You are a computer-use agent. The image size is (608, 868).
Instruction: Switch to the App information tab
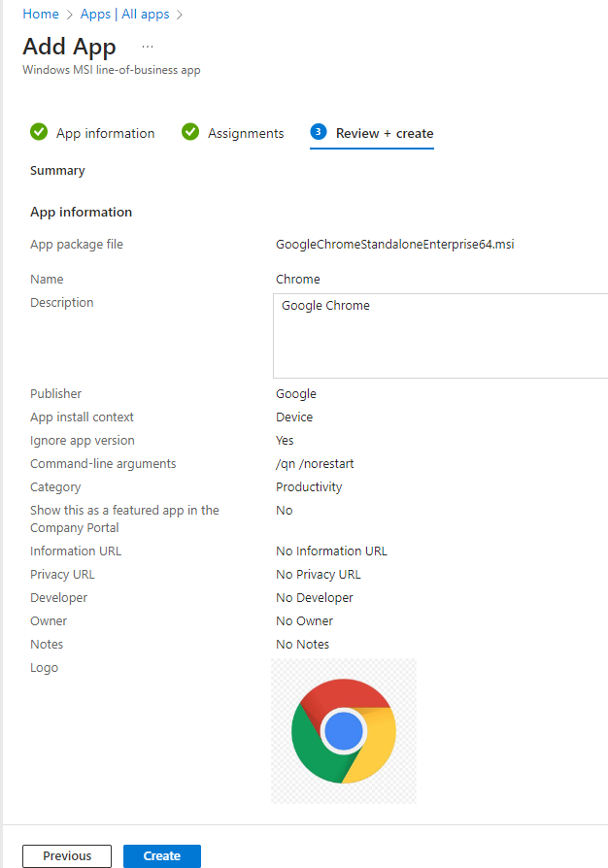[x=105, y=133]
